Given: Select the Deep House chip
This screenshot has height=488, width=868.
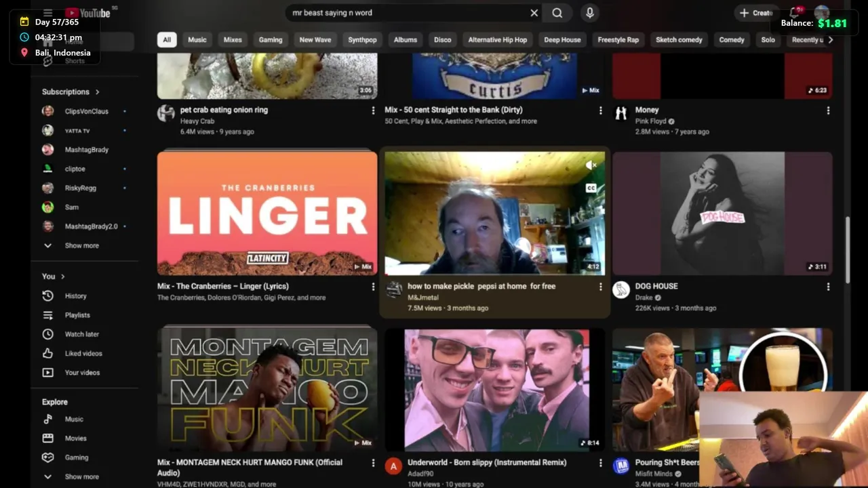Looking at the screenshot, I should click(562, 40).
